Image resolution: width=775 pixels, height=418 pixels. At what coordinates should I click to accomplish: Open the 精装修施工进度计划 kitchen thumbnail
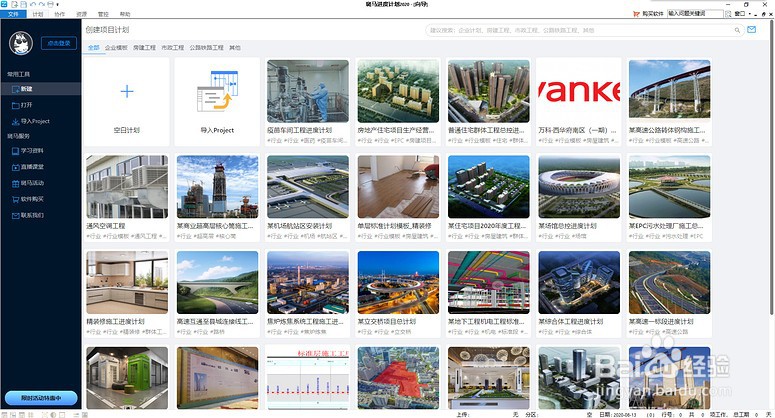coord(127,282)
